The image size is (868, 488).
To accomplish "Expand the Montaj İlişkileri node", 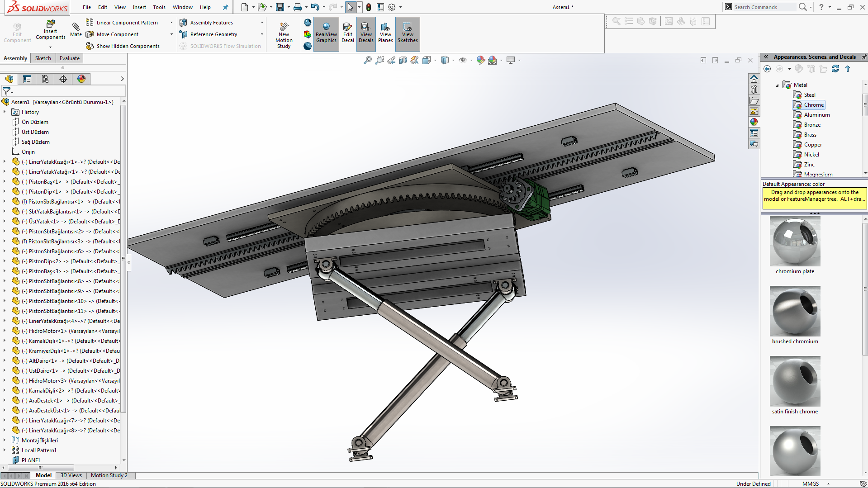I will [x=5, y=441].
